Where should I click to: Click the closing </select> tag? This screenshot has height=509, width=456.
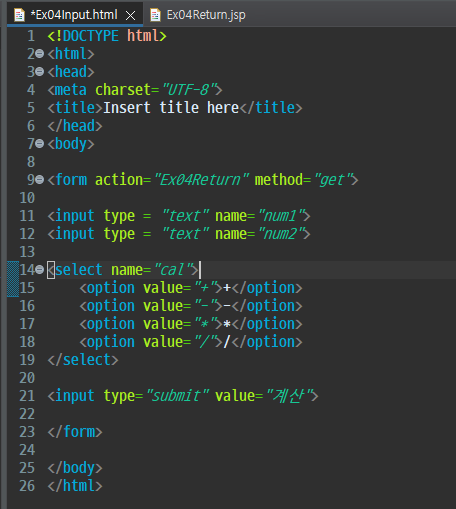click(83, 360)
